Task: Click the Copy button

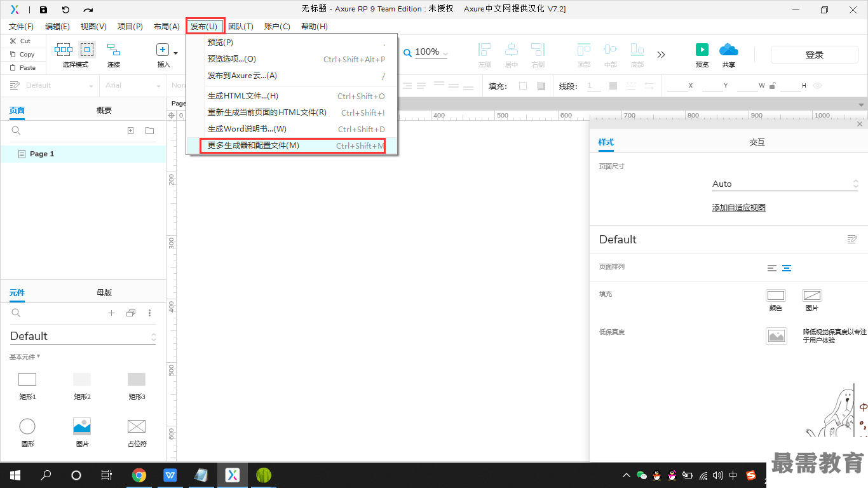Action: click(x=22, y=54)
